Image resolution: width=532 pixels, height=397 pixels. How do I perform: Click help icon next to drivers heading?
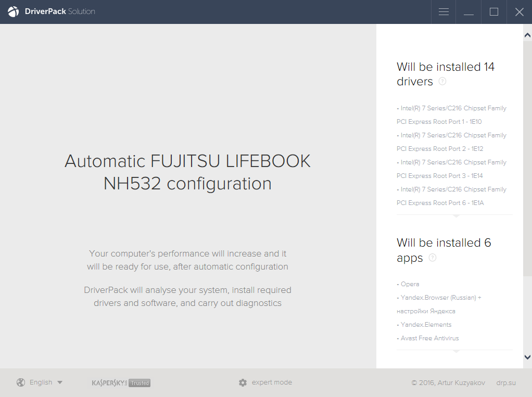click(442, 81)
